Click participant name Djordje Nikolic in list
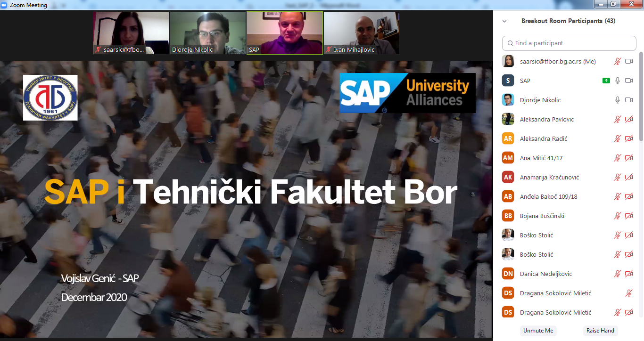Viewport: 644px width, 341px height. pyautogui.click(x=540, y=100)
